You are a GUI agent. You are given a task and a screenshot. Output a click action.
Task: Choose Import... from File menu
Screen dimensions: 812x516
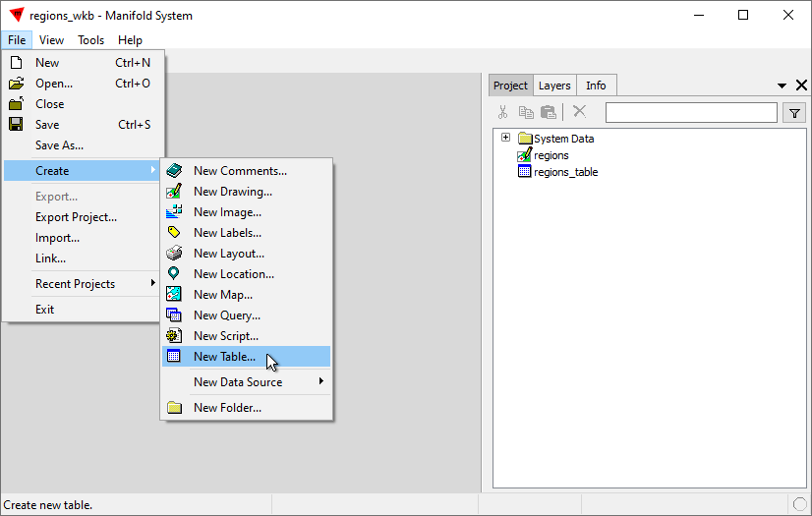pyautogui.click(x=84, y=238)
